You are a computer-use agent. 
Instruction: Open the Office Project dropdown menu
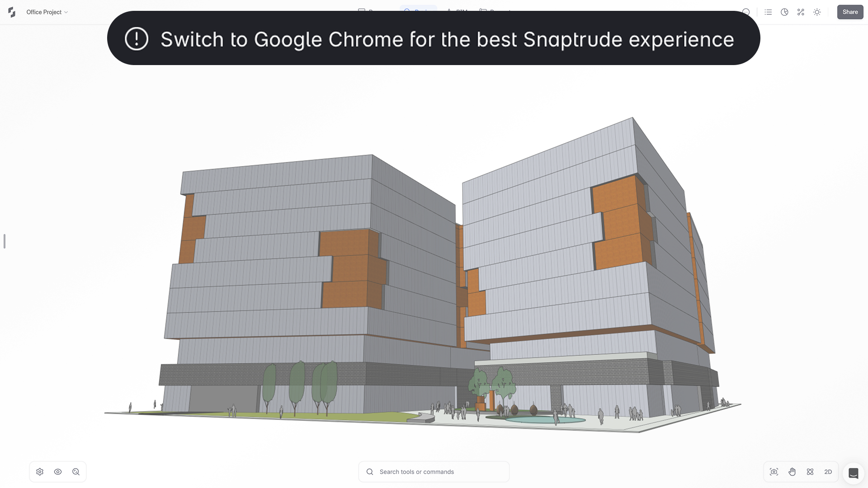(x=47, y=12)
